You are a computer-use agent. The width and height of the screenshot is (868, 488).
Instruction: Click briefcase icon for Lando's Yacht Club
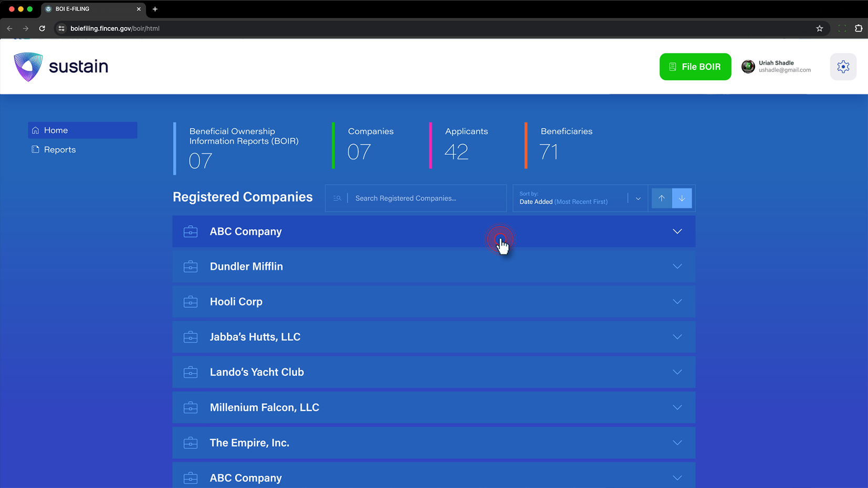(x=191, y=372)
